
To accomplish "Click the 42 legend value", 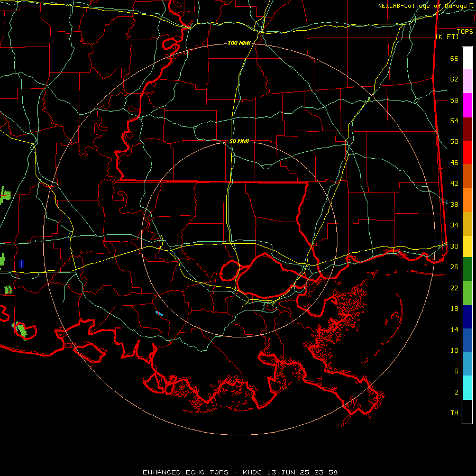I will pos(454,184).
